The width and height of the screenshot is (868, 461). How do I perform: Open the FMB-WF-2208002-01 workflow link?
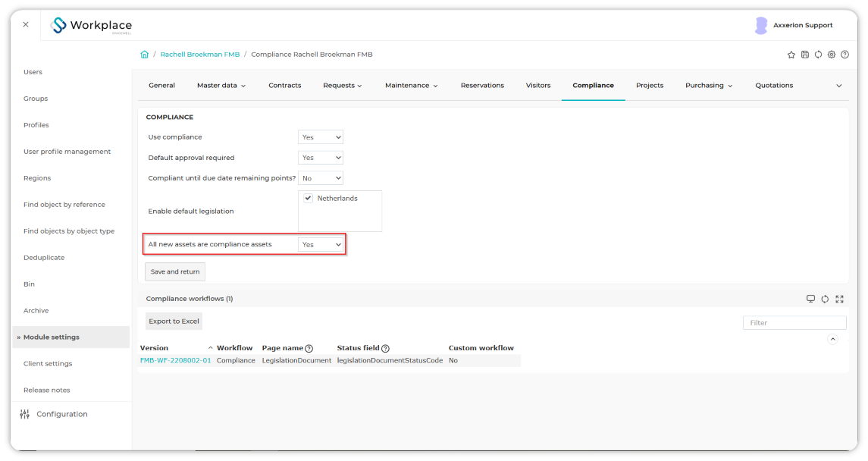click(x=175, y=360)
